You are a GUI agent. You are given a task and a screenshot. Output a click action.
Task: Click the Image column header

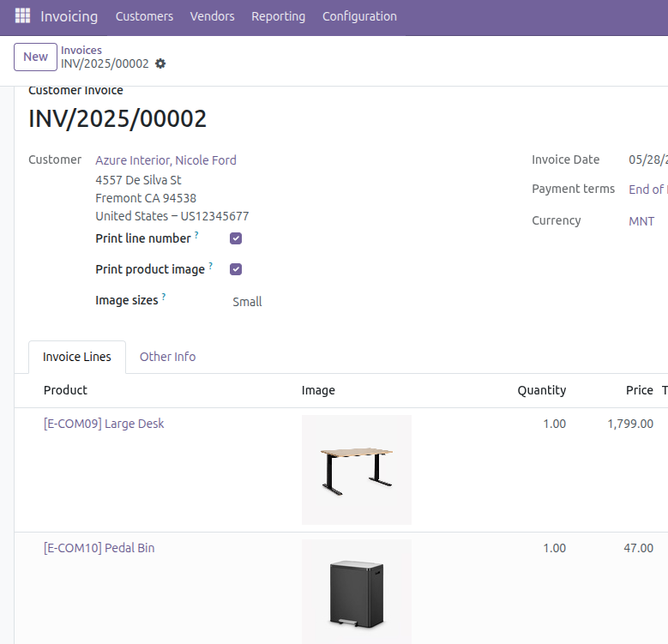click(x=318, y=390)
